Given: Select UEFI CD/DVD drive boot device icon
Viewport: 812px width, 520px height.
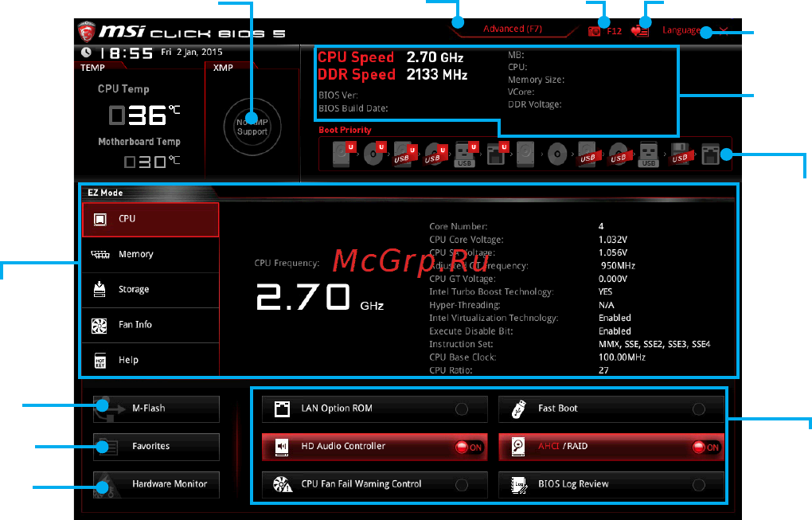Looking at the screenshot, I should [373, 154].
